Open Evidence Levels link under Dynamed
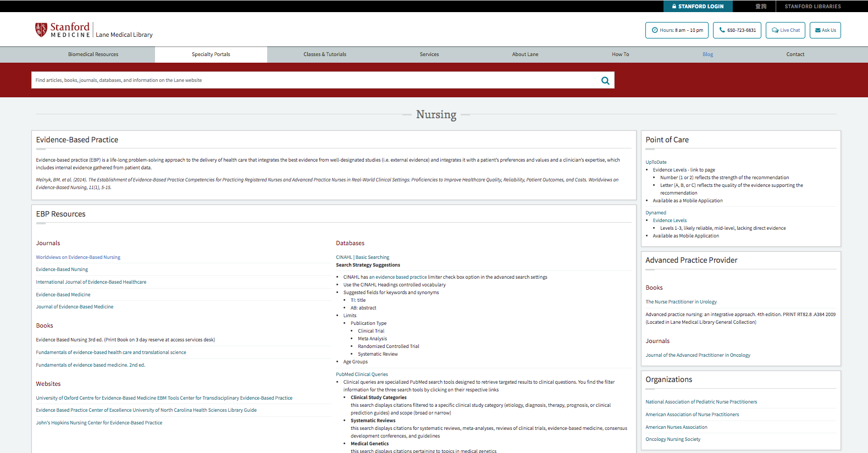Screen dimensions: 868x453 670,220
